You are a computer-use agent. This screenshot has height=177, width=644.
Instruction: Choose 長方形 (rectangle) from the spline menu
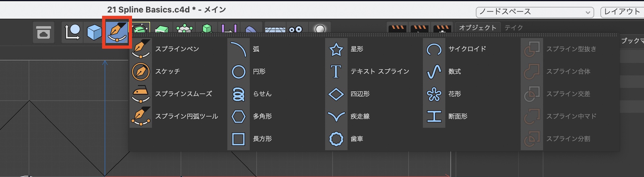[262, 139]
